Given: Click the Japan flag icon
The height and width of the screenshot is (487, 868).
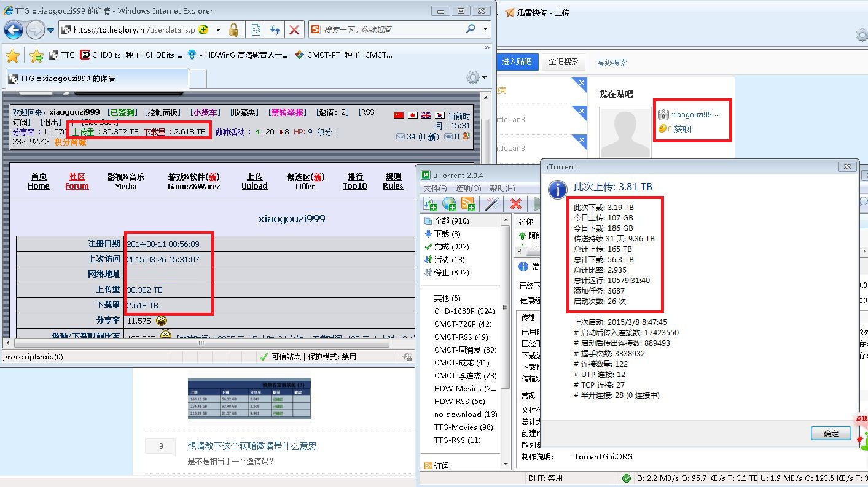Looking at the screenshot, I should click(x=413, y=115).
